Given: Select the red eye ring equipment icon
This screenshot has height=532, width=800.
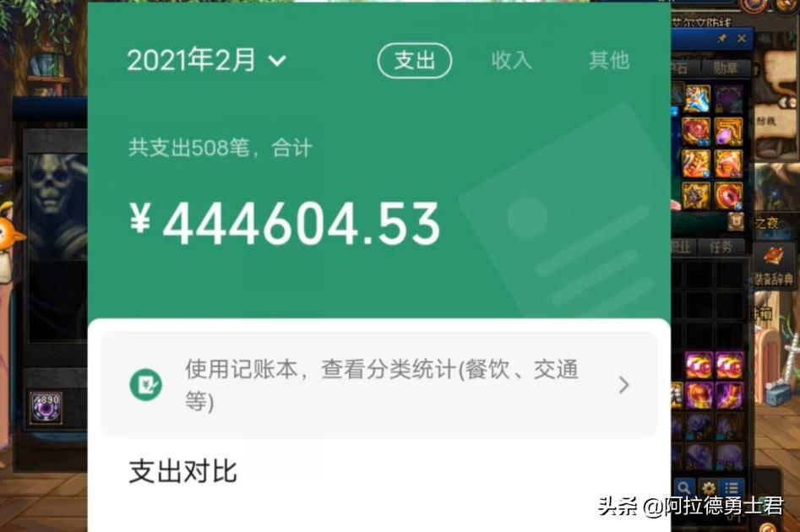Looking at the screenshot, I should (x=728, y=196).
